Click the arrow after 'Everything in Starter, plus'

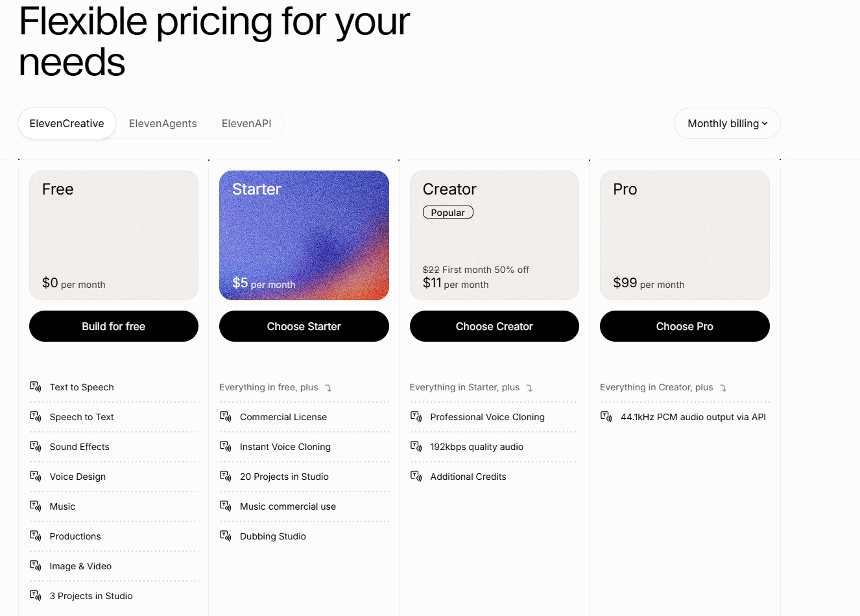(x=530, y=388)
